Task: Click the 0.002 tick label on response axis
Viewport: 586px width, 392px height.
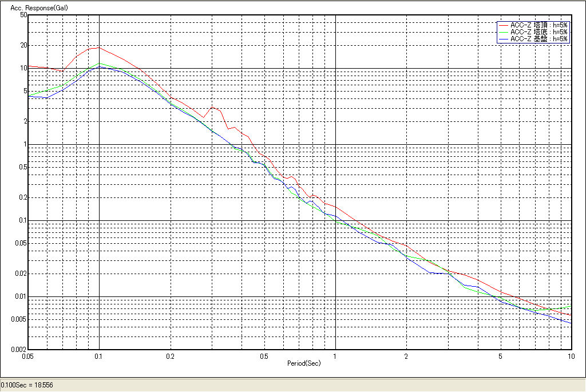Action: point(19,349)
